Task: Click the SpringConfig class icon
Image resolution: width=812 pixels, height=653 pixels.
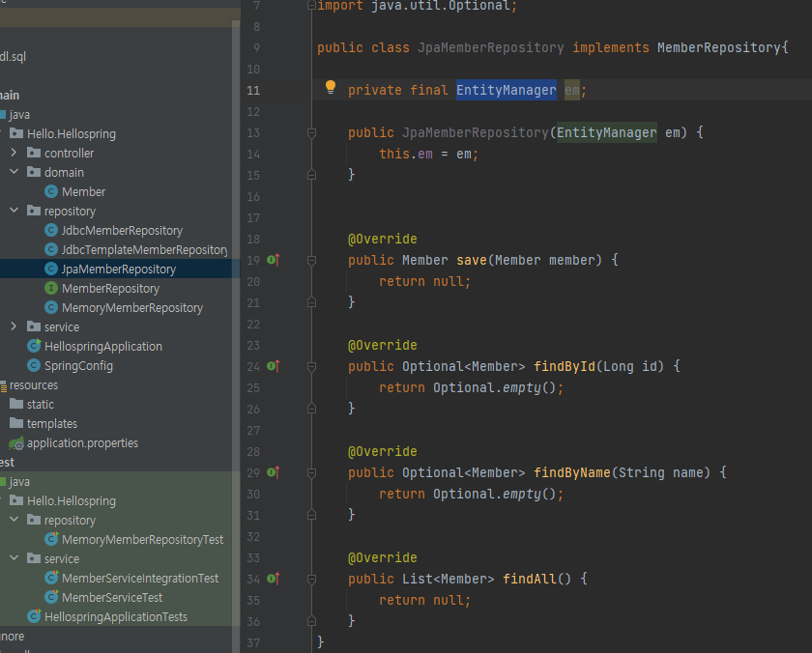Action: [x=34, y=365]
